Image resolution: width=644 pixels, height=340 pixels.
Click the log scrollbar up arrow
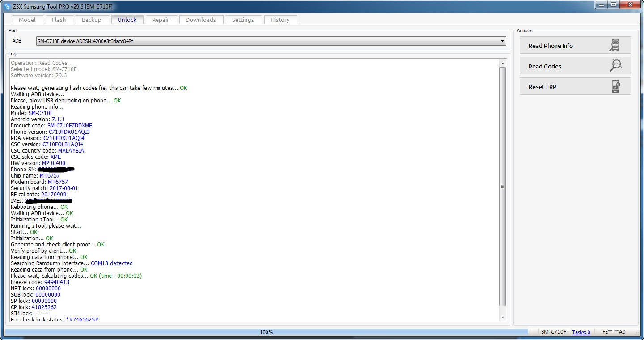point(503,64)
